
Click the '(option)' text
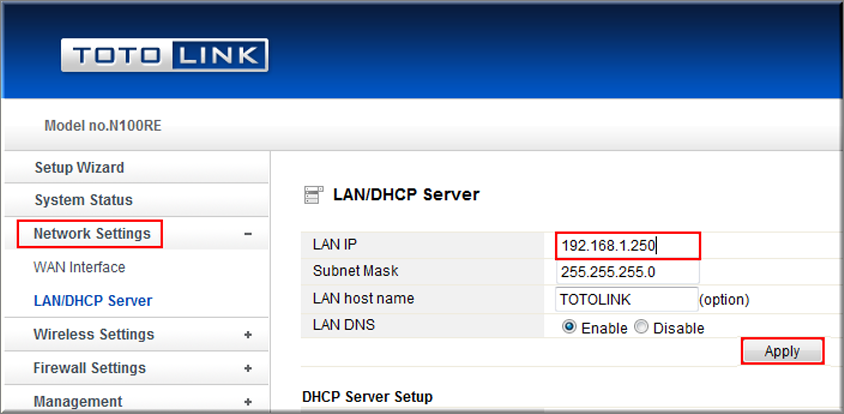click(724, 300)
